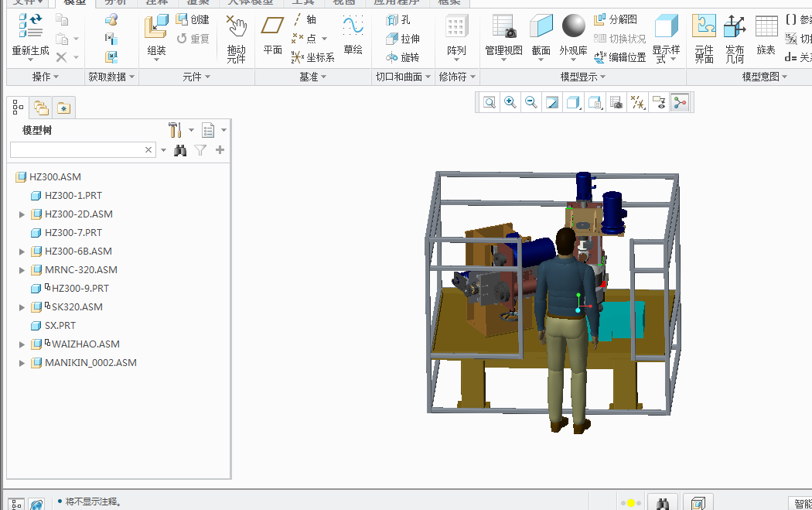
Task: Expand the MANIKIN_0002.ASM tree node
Action: pyautogui.click(x=22, y=363)
